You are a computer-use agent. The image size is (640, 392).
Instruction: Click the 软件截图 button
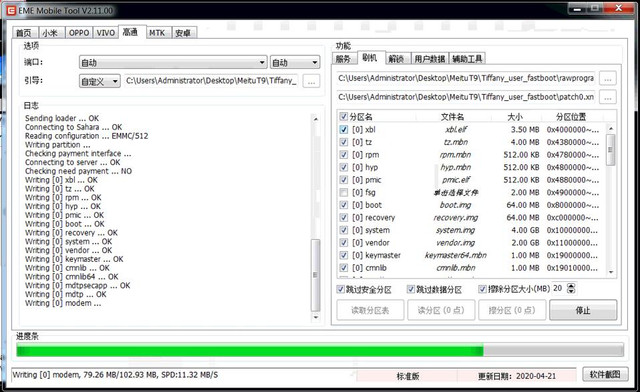click(605, 374)
